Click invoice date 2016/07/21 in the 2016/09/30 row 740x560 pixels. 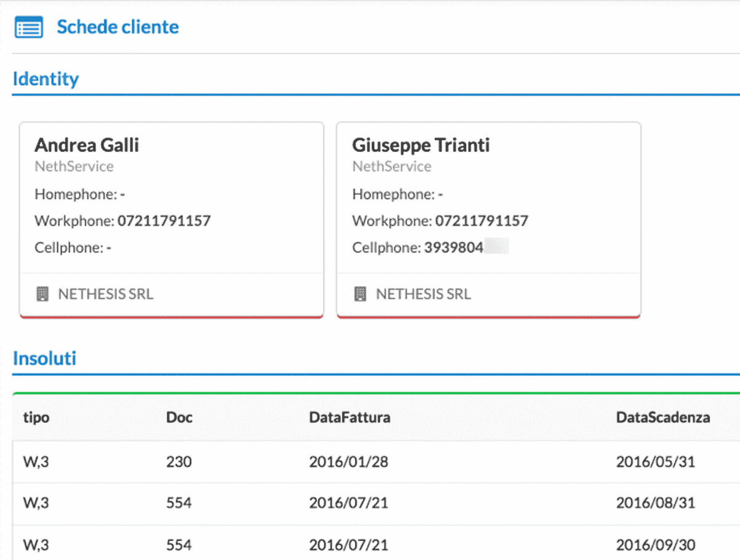coord(348,545)
